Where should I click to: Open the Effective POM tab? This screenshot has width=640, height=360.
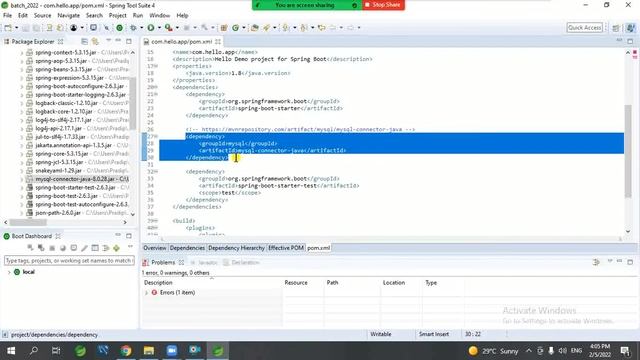286,248
